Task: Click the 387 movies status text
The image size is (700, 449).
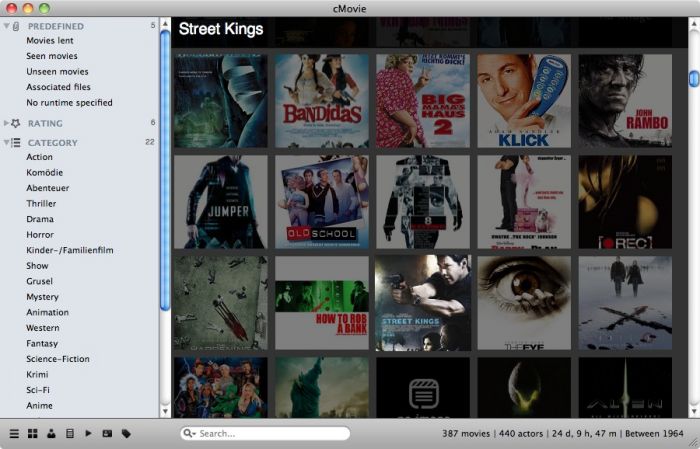Action: pos(466,433)
